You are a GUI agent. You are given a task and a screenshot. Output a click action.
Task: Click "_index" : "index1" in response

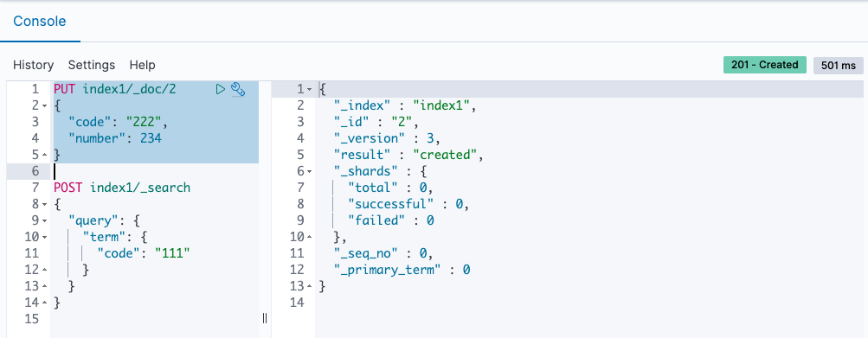pos(405,105)
